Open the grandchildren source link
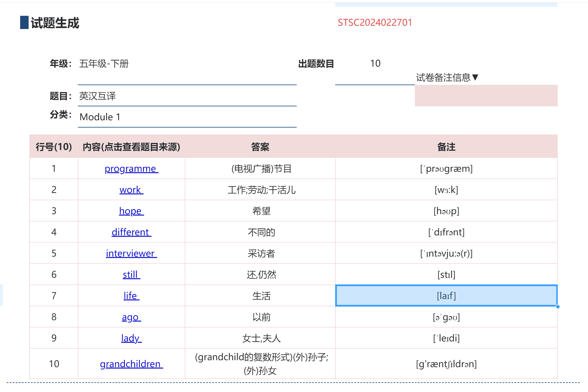This screenshot has width=588, height=392. tap(131, 364)
